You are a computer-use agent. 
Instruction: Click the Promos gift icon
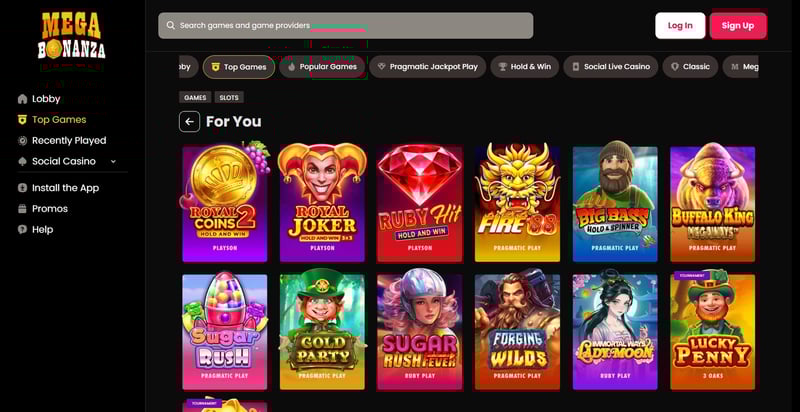22,209
